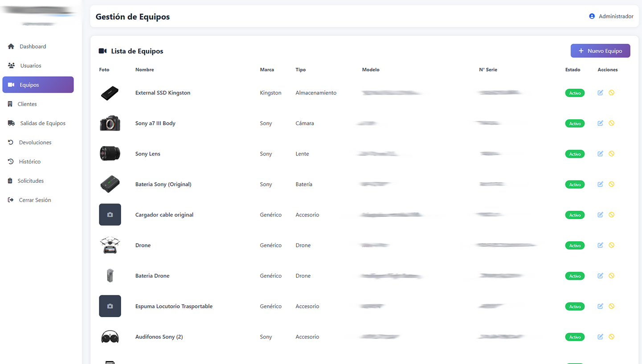Select the Administrador account icon
The image size is (642, 364).
coord(592,16)
